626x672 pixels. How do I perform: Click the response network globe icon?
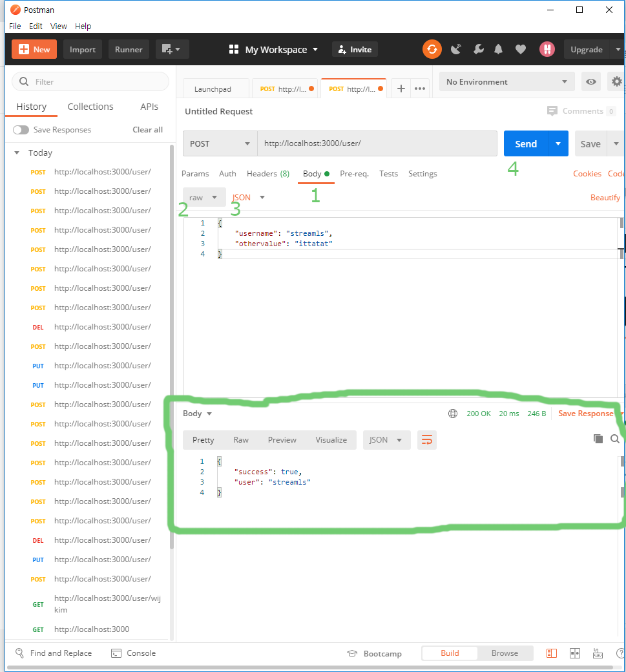coord(453,414)
